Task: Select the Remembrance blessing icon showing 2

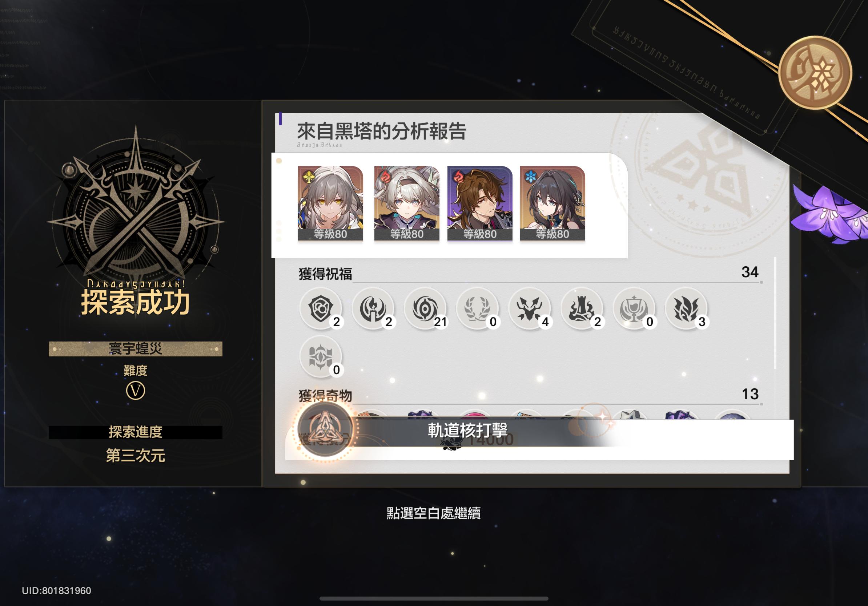Action: coord(373,308)
